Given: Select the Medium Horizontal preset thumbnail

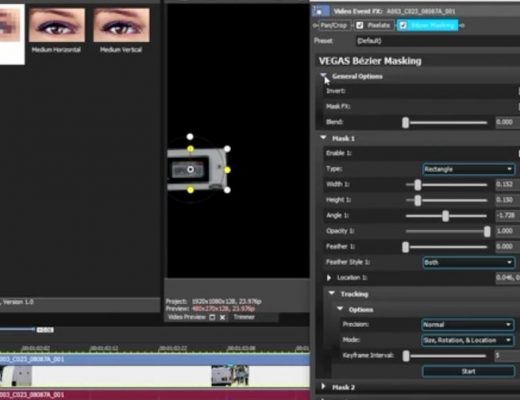Looking at the screenshot, I should [57, 25].
